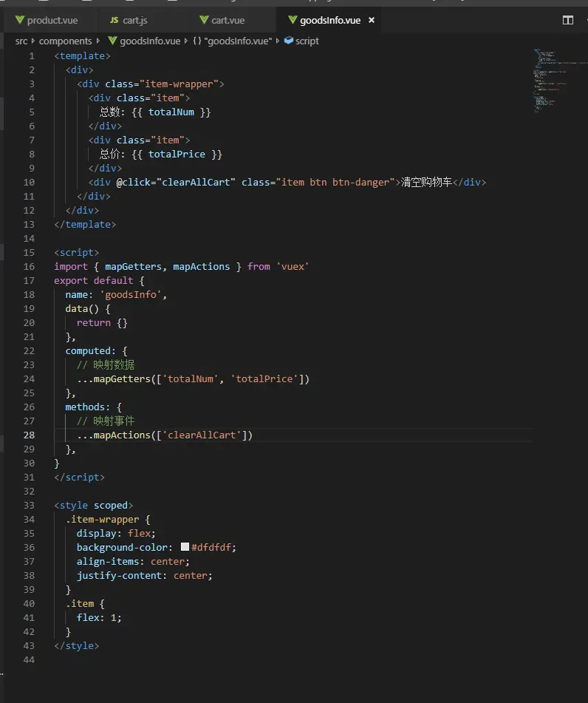This screenshot has height=703, width=588.
Task: Click the background-color property
Action: click(x=122, y=548)
